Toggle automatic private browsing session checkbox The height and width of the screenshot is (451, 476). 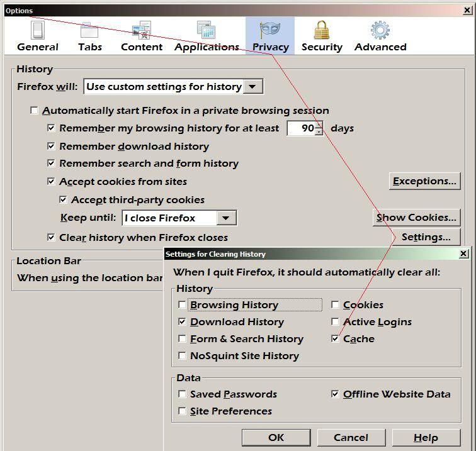pyautogui.click(x=34, y=111)
